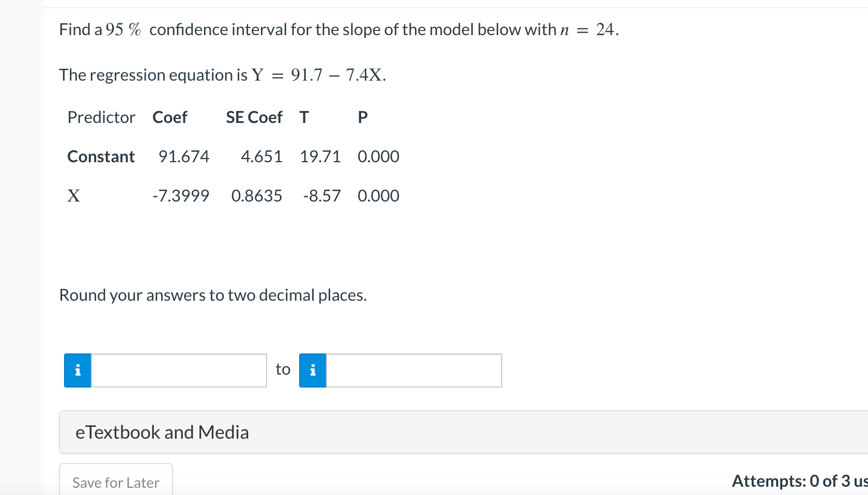The image size is (868, 495).
Task: Focus the lower confidence bound input field
Action: 179,370
